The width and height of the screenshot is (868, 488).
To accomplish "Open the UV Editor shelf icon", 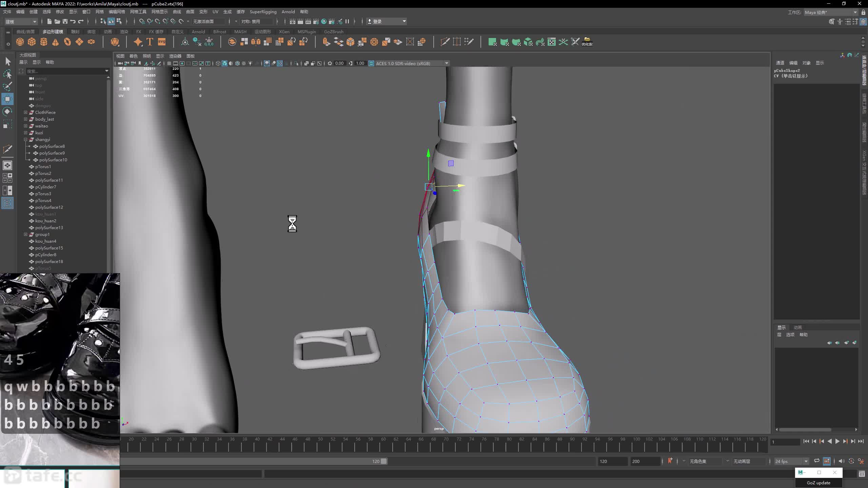I will click(x=552, y=42).
